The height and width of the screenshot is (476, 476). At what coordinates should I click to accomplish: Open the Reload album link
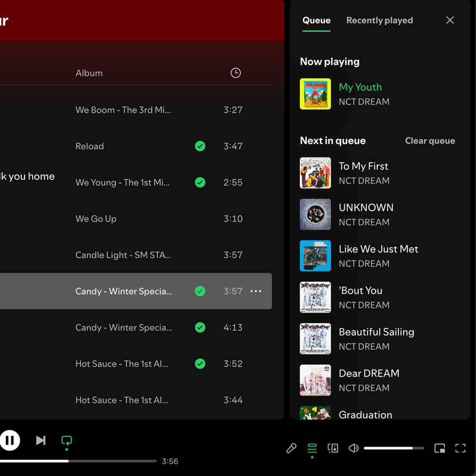pos(90,146)
